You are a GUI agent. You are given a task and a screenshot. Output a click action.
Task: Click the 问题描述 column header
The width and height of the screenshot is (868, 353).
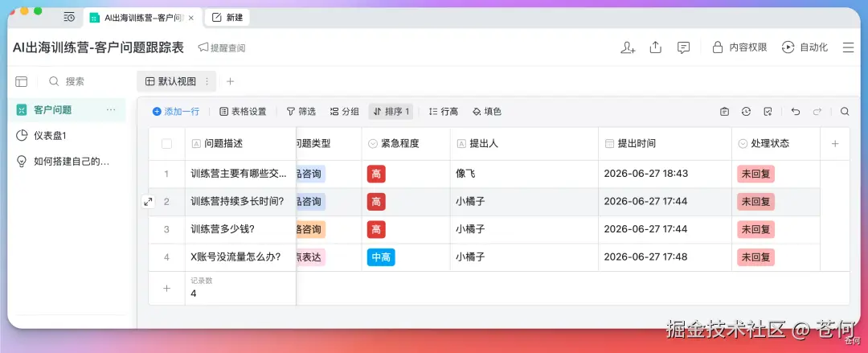241,143
